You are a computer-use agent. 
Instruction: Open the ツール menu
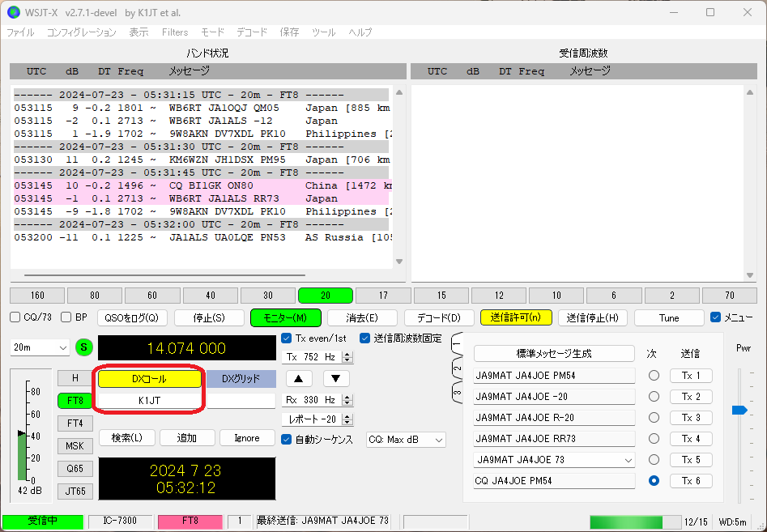323,32
